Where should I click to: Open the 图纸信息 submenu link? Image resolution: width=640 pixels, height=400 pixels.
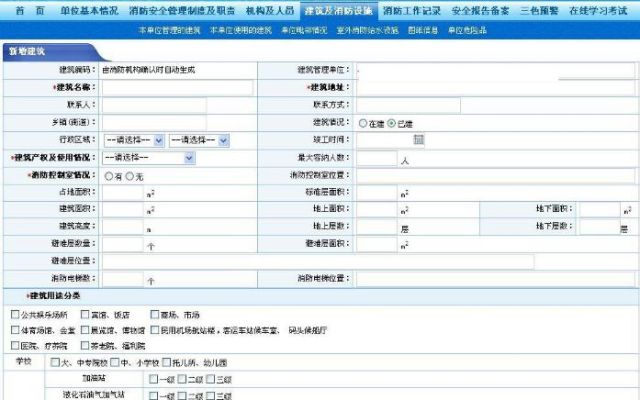pyautogui.click(x=423, y=30)
